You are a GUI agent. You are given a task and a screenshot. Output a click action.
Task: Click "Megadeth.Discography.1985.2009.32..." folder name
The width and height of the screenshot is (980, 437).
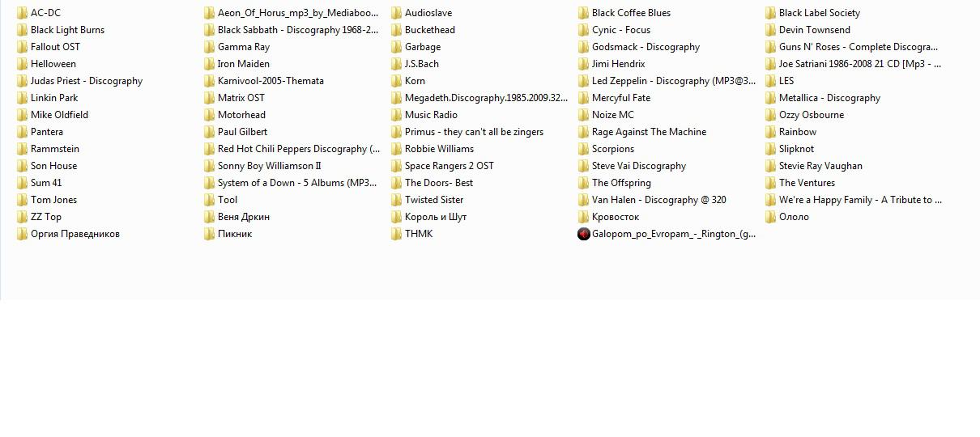tap(486, 98)
